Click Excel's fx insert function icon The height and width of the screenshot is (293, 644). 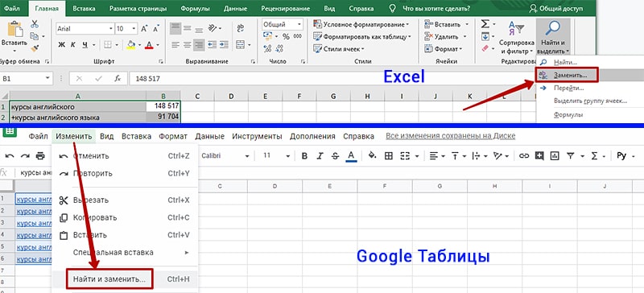118,79
